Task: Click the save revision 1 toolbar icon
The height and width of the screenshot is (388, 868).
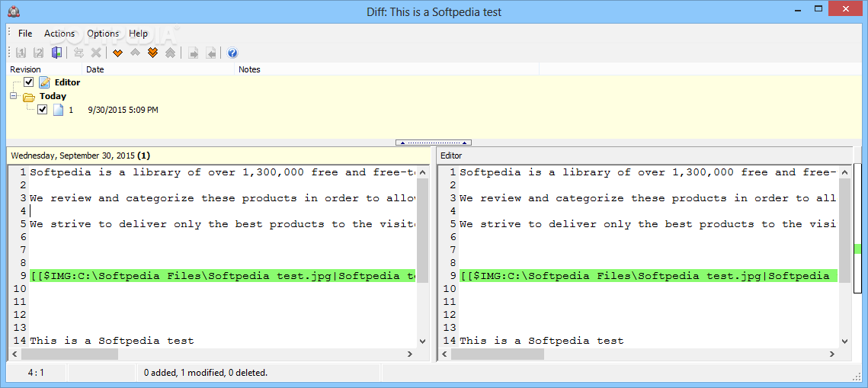Action: click(21, 53)
